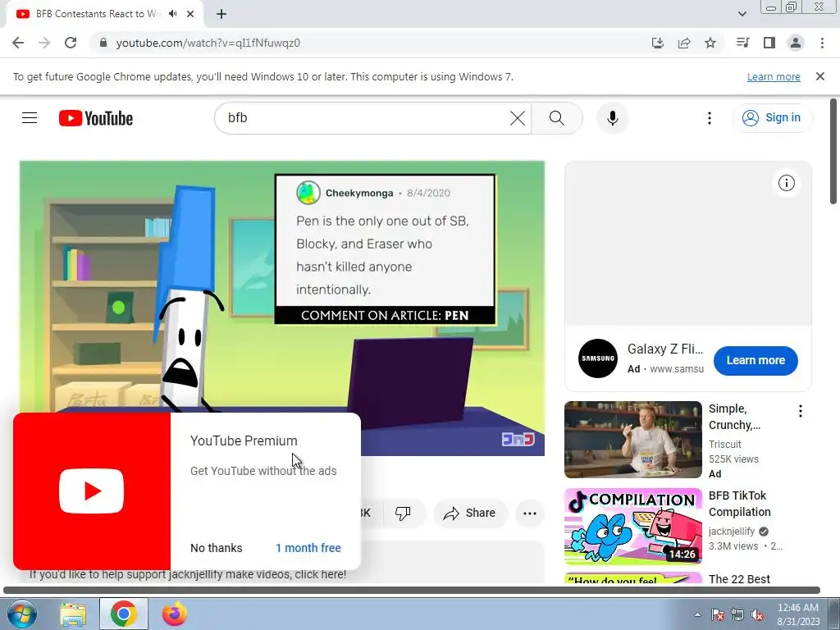The height and width of the screenshot is (630, 840).
Task: Open volume tray icon
Action: (757, 614)
